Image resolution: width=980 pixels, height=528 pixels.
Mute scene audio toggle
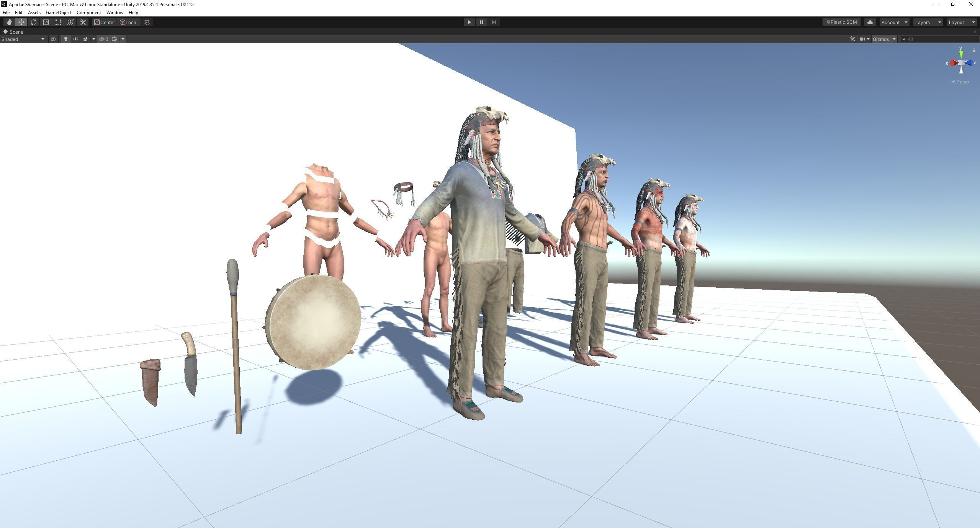(75, 39)
